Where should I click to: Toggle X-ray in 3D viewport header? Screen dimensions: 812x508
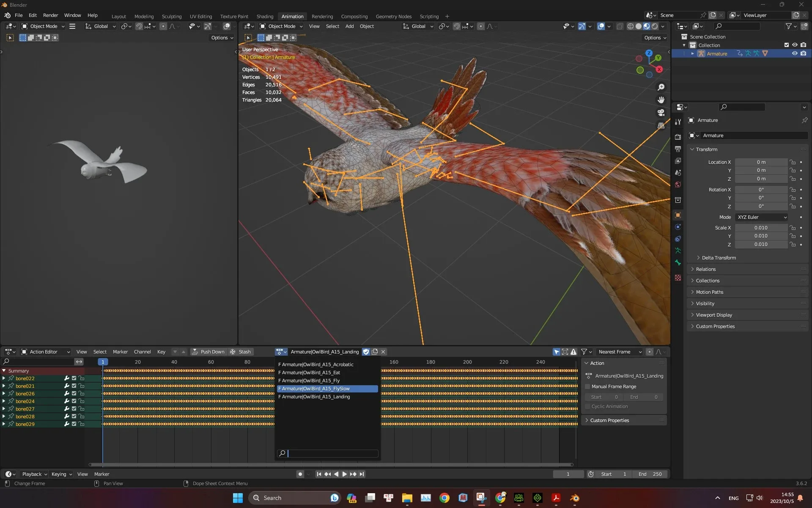[620, 26]
